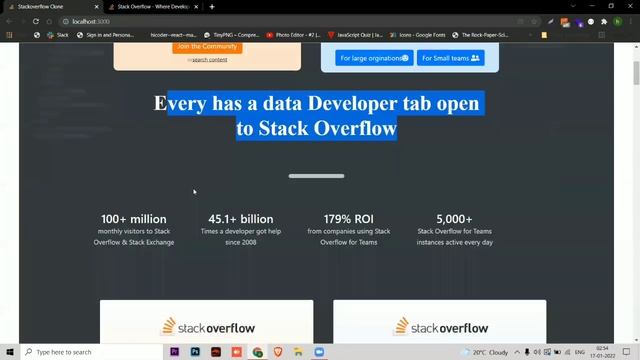This screenshot has height=360, width=640.
Task: Open the Adobe Creative Cloud taskbar icon
Action: (216, 352)
